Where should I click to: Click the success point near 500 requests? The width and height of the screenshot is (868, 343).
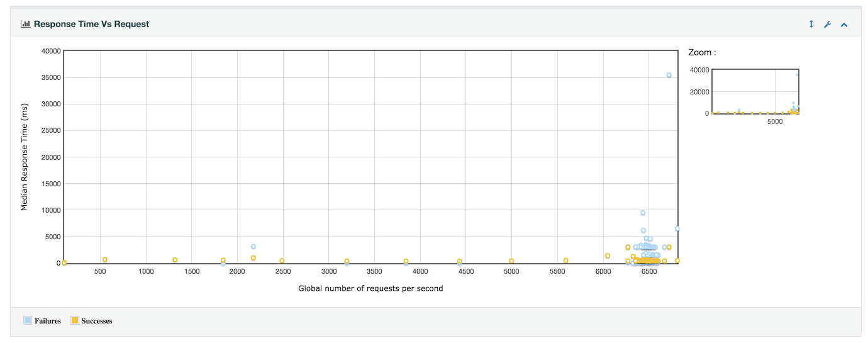[105, 260]
